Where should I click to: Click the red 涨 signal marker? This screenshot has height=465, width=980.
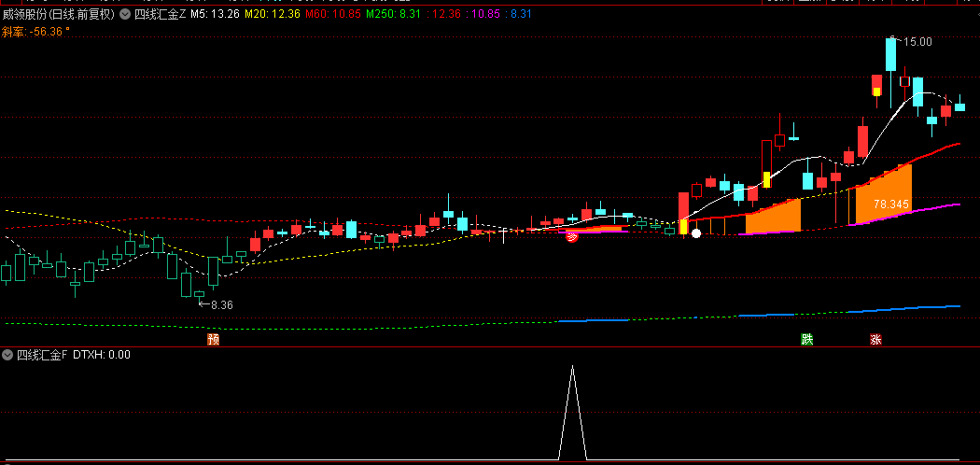[876, 339]
